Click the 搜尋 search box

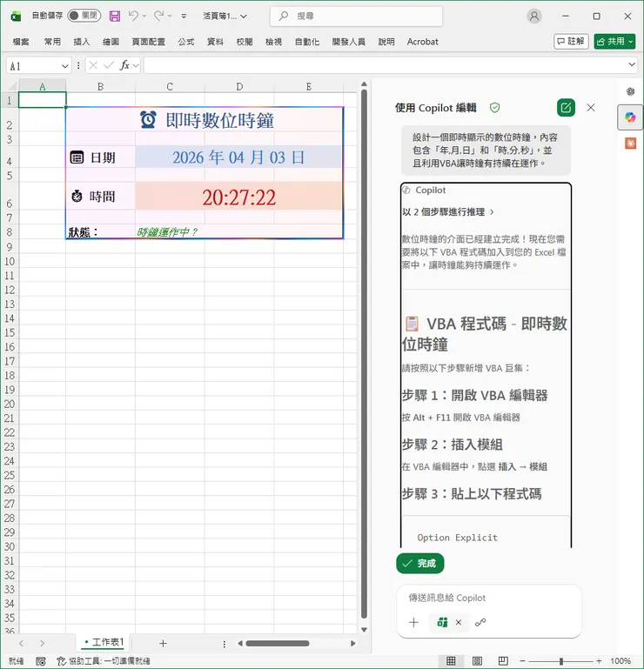pos(356,17)
